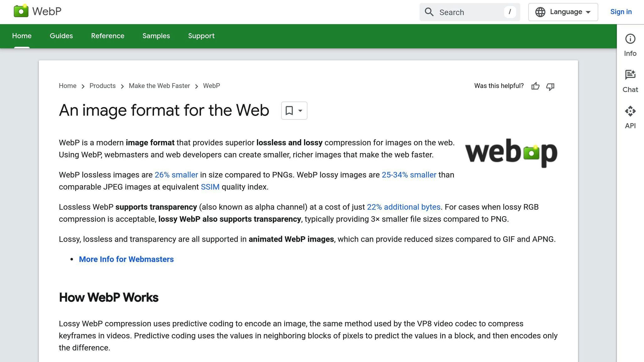644x362 pixels.
Task: Open the keyboard shortcut hint in the search bar
Action: [x=510, y=12]
